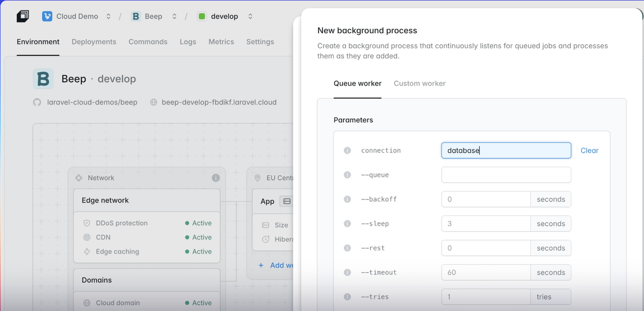644x311 pixels.
Task: Click the Network panel icon
Action: pos(78,177)
